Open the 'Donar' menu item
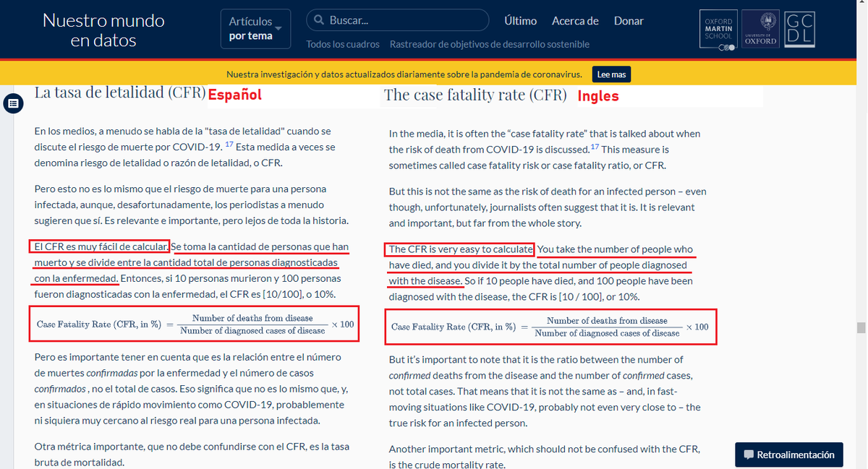Viewport: 868px width, 469px height. (x=629, y=21)
